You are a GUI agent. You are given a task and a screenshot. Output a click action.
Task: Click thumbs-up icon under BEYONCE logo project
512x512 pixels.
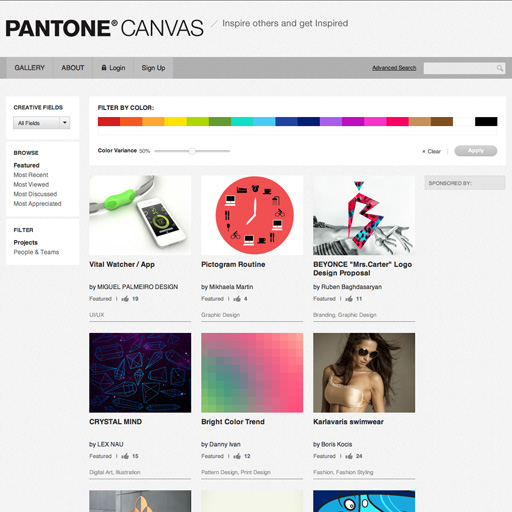349,299
